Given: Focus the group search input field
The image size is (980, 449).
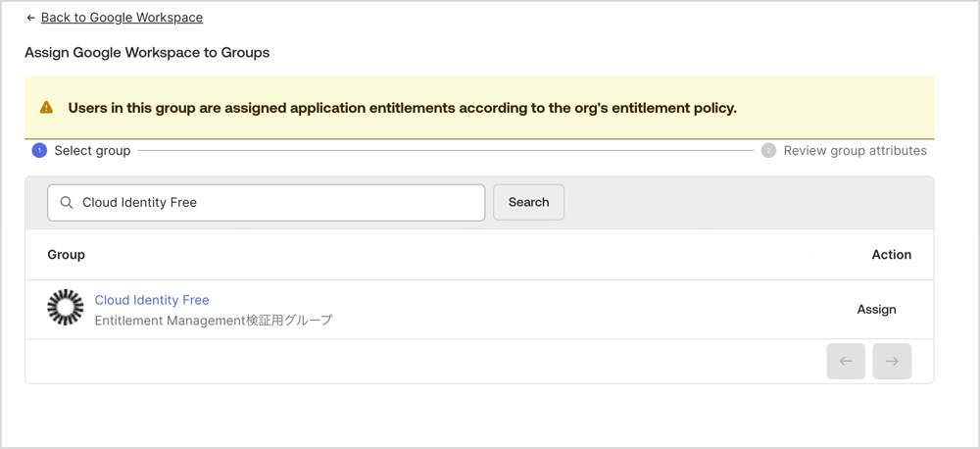Looking at the screenshot, I should tap(267, 203).
